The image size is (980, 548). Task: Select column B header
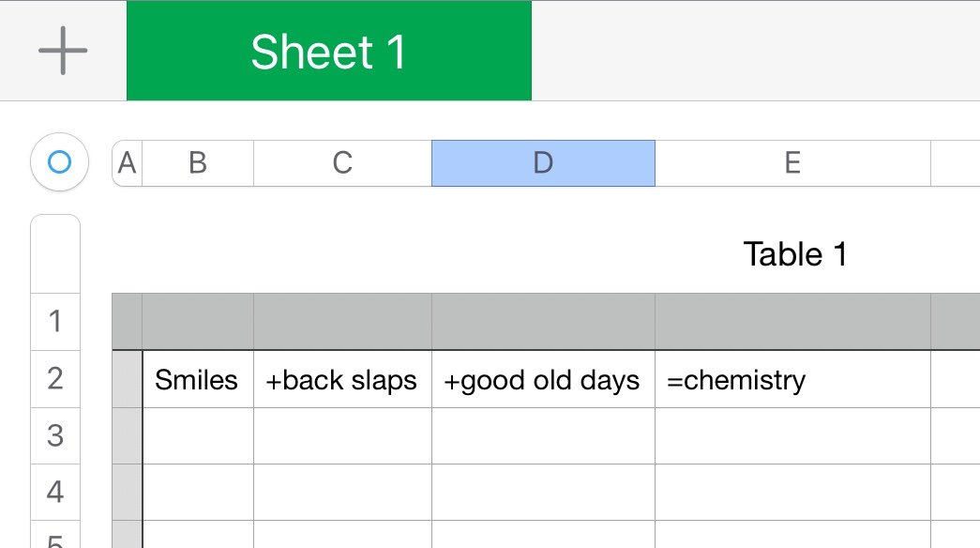(x=197, y=163)
